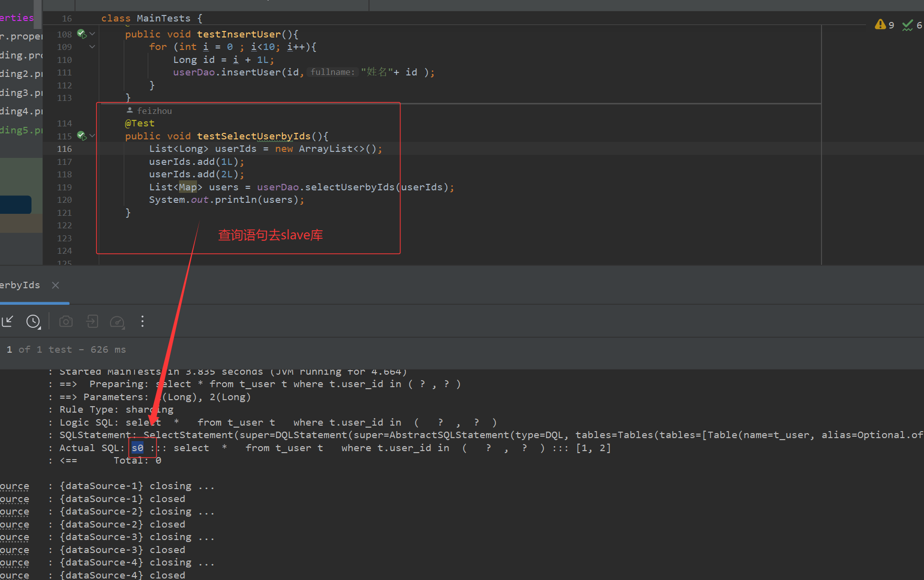Image resolution: width=924 pixels, height=580 pixels.
Task: Click System.out.println(users) statement
Action: (226, 200)
